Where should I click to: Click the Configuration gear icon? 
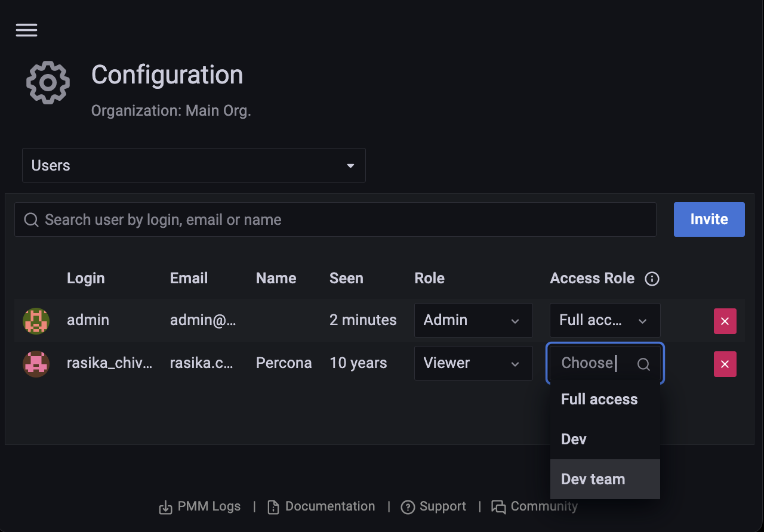pyautogui.click(x=48, y=83)
